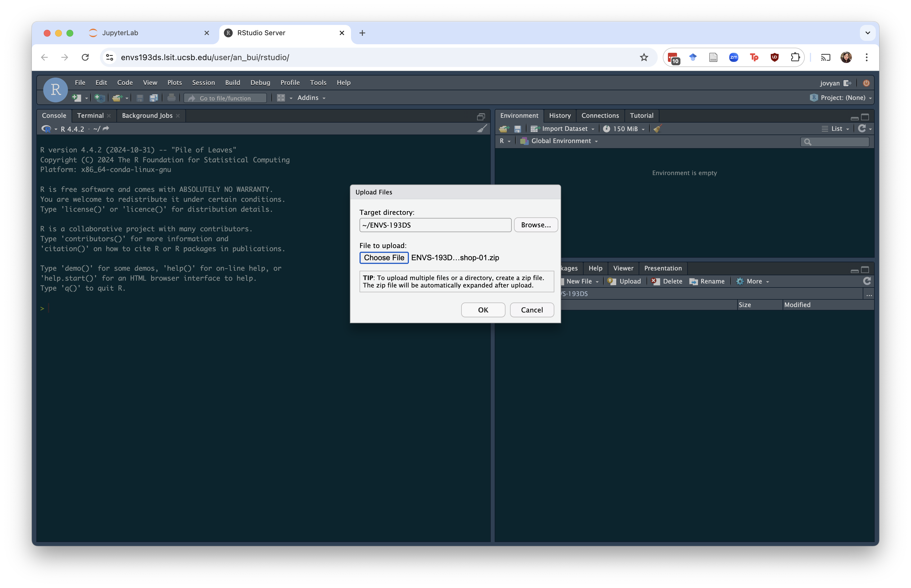This screenshot has width=911, height=588.
Task: Clear console with the broom icon
Action: 482,129
